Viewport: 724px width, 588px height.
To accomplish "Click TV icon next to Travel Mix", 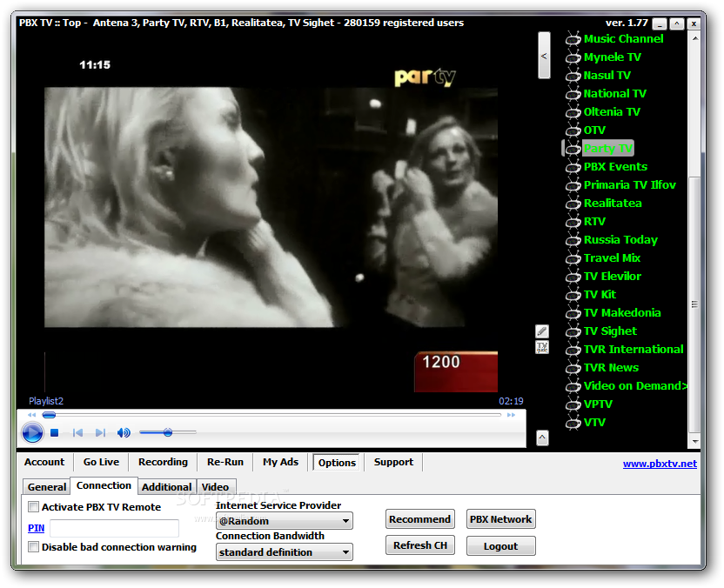I will point(573,258).
